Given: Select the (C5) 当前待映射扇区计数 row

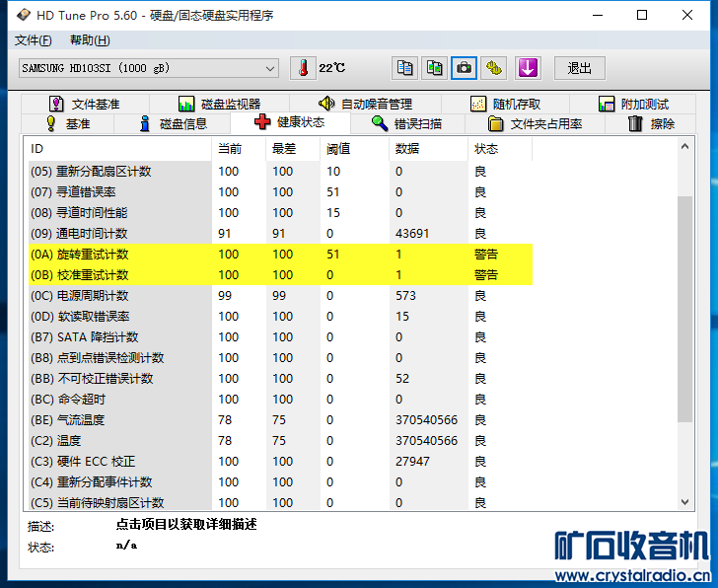Looking at the screenshot, I should (x=280, y=502).
